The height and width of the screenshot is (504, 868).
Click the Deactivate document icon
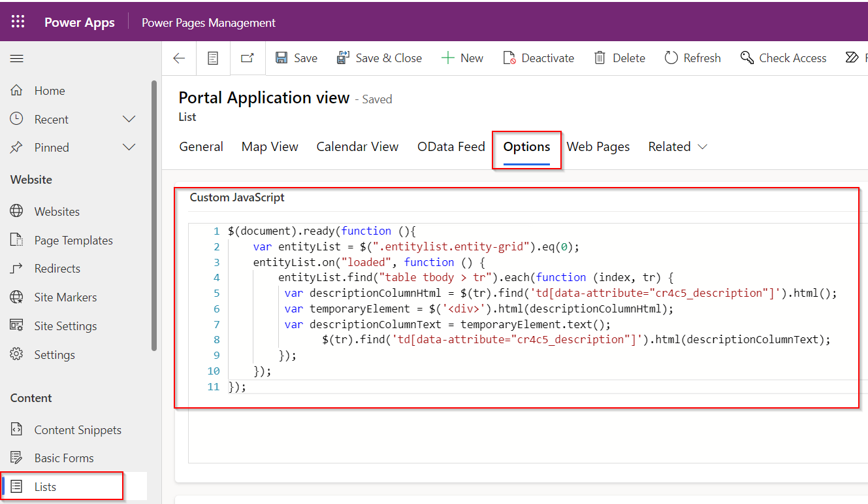(509, 58)
